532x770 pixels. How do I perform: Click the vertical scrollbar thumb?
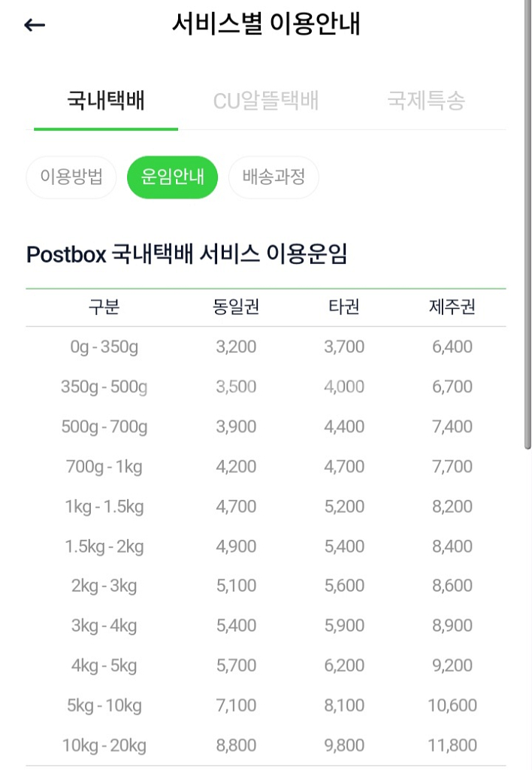[x=527, y=224]
